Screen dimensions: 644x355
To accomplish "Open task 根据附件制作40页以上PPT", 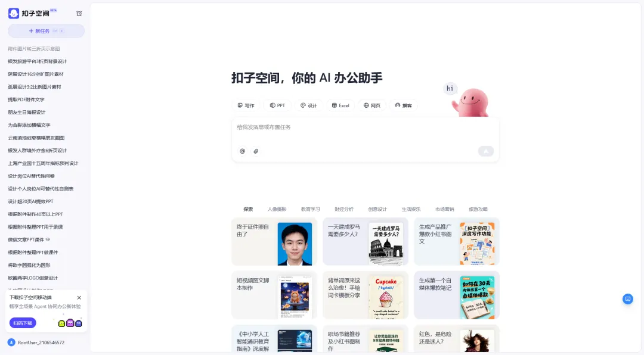I will point(36,214).
